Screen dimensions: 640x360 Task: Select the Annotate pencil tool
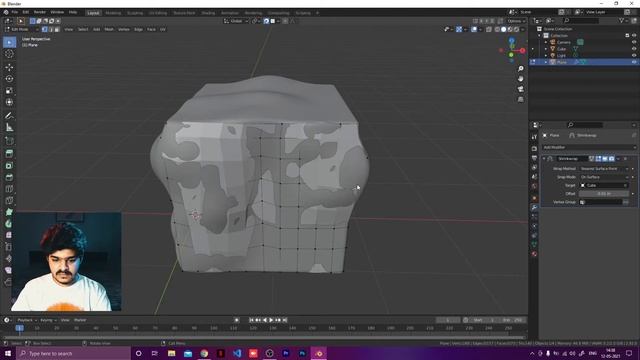9,116
